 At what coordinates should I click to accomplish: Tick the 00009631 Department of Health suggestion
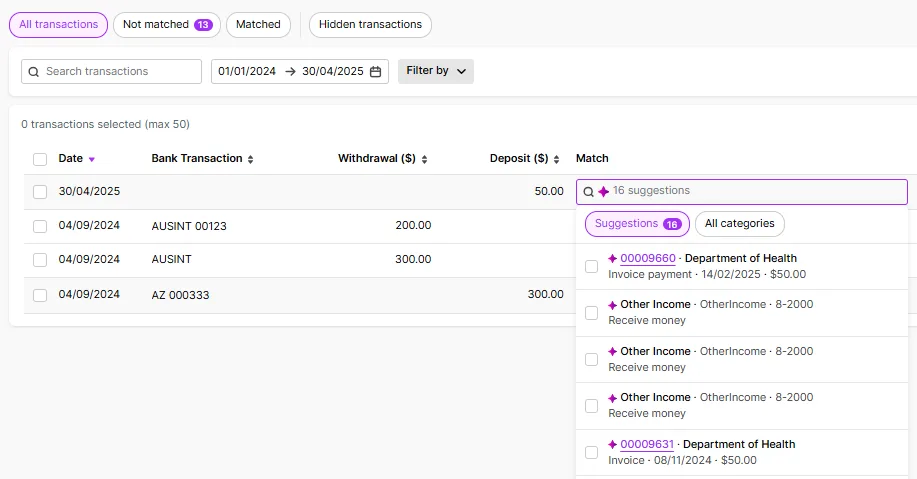click(x=591, y=452)
